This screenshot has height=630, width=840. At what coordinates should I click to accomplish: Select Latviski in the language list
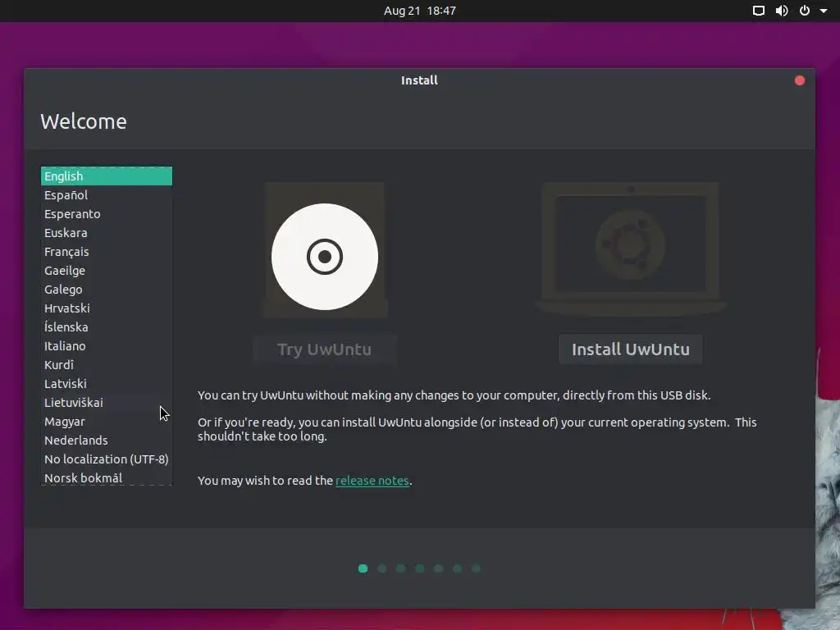(x=107, y=384)
